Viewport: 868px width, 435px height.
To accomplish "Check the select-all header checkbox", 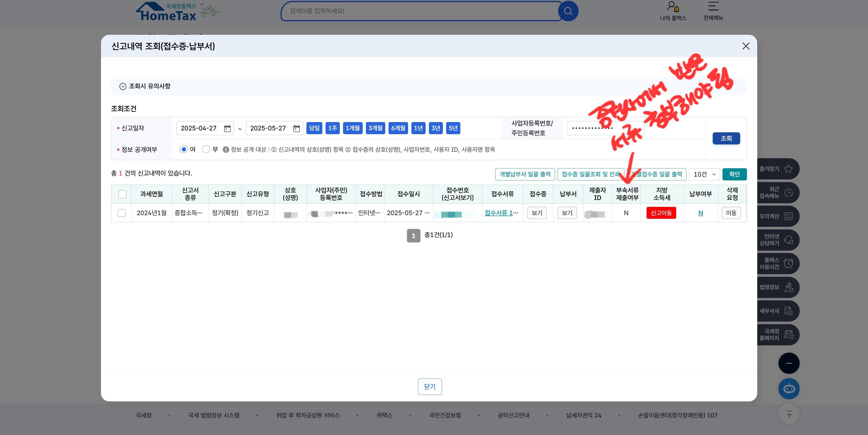I will click(122, 194).
